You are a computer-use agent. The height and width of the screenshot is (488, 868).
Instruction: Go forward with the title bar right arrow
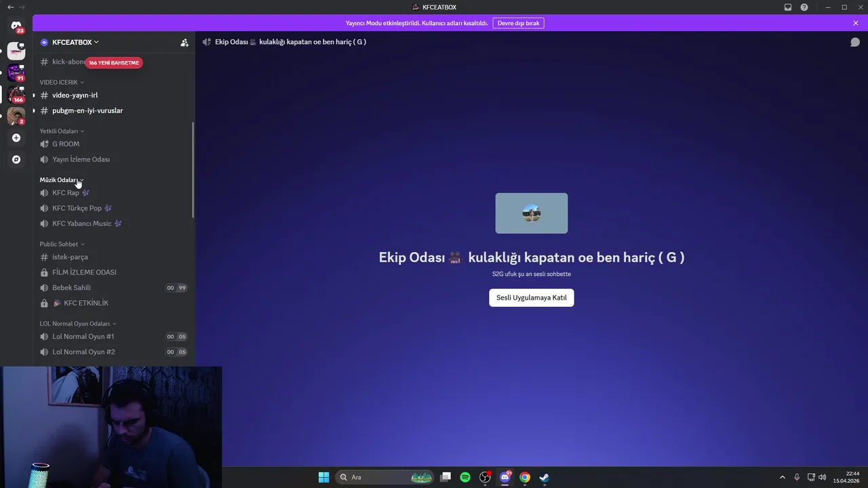pyautogui.click(x=22, y=7)
